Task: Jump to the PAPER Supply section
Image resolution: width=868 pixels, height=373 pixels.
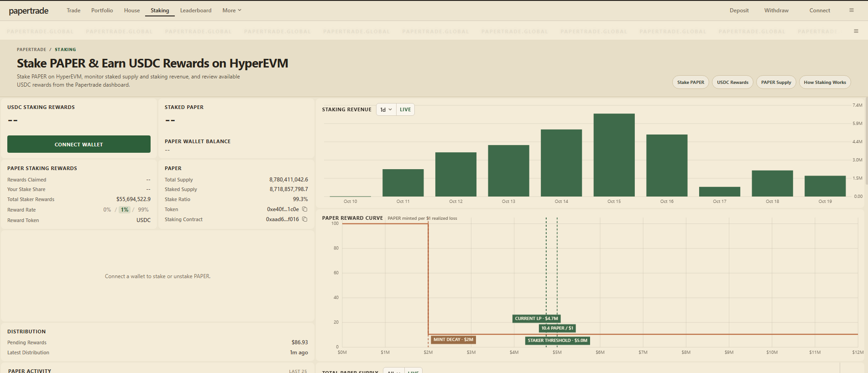Action: tap(776, 82)
